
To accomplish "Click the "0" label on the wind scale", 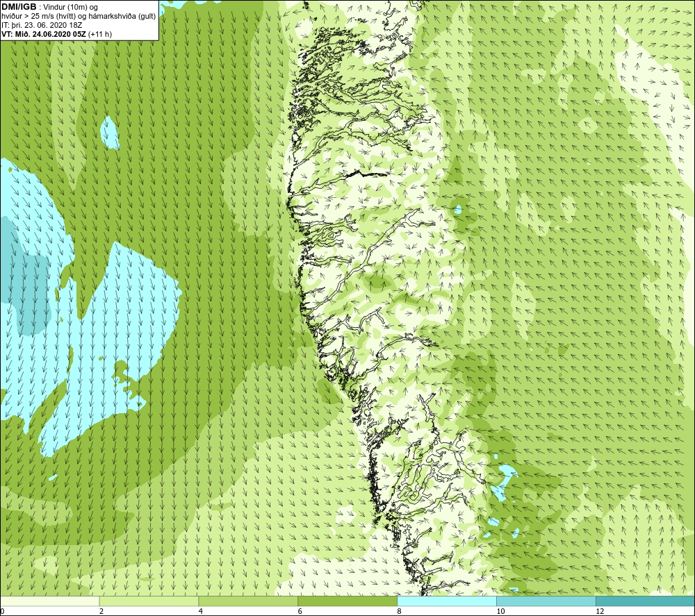I will [2, 611].
